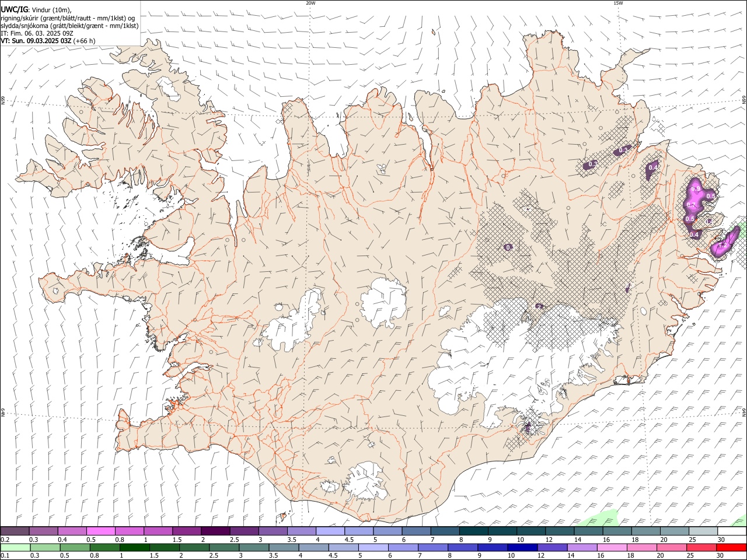This screenshot has height=560, width=747.
Task: Click the '25' label on the rain scale
Action: [x=690, y=555]
